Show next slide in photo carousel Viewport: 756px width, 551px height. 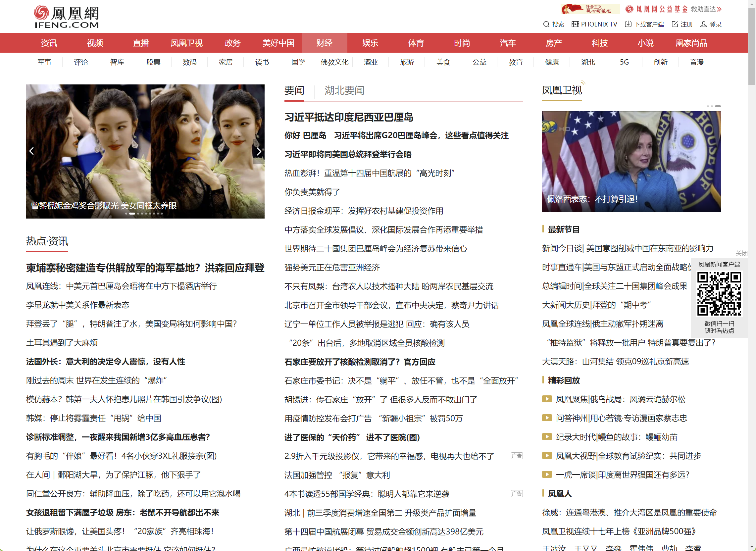259,151
